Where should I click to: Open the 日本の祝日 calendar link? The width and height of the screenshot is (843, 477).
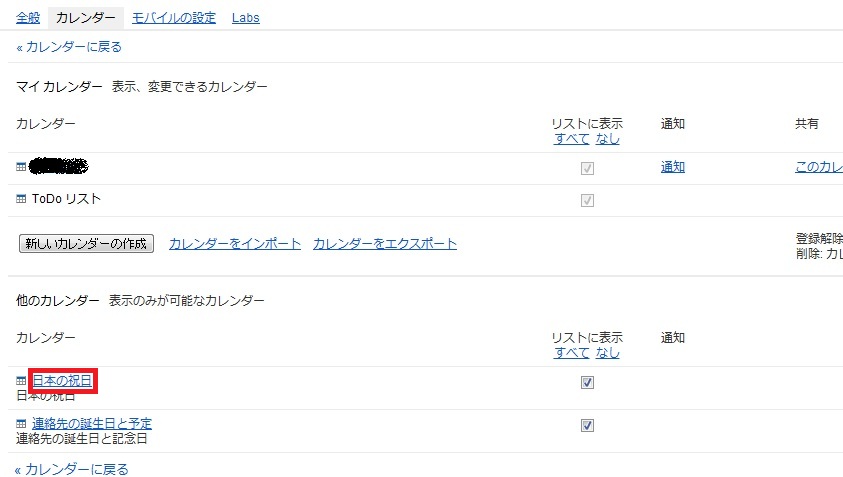pos(62,381)
